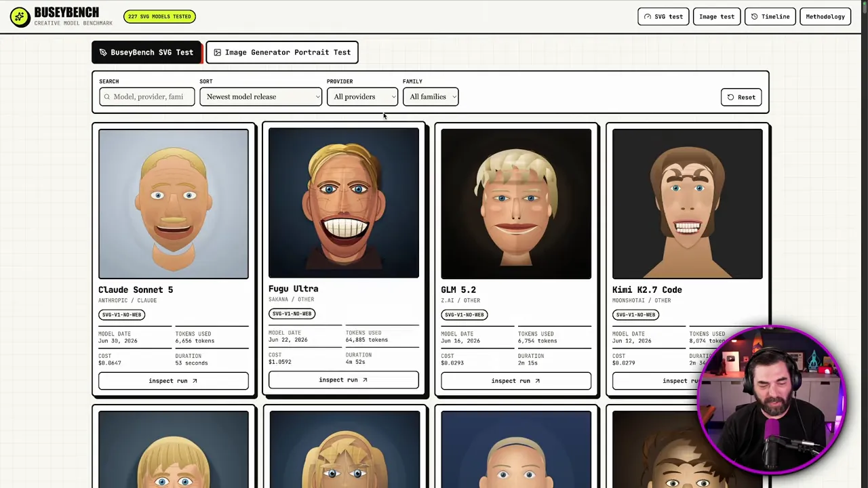Focus the model search field
Viewport: 868px width, 488px height.
tap(146, 97)
